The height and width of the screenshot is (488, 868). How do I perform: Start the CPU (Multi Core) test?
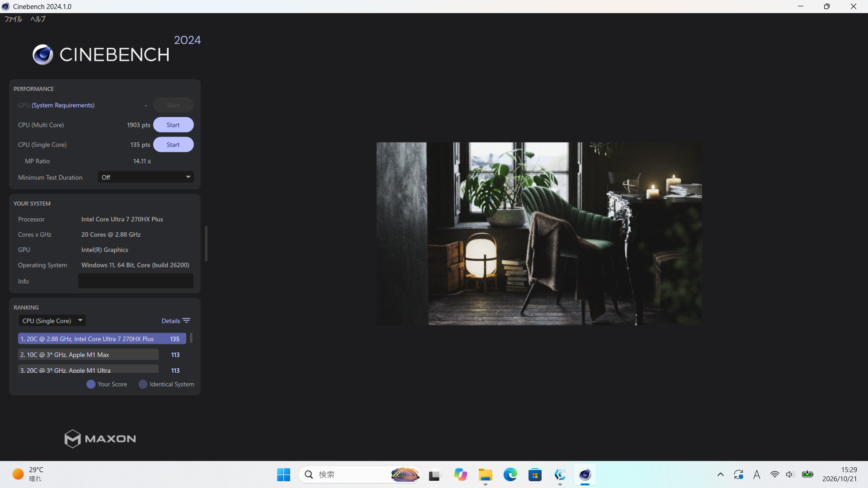point(173,125)
